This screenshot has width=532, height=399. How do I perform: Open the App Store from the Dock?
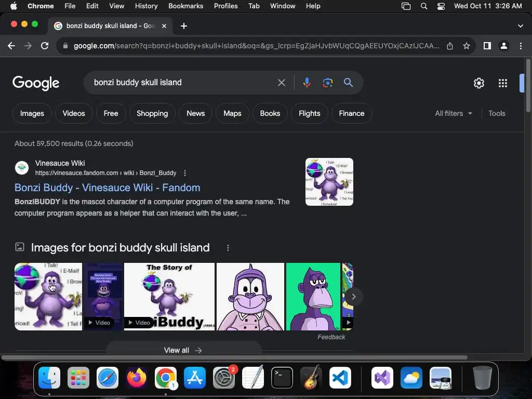click(x=195, y=378)
